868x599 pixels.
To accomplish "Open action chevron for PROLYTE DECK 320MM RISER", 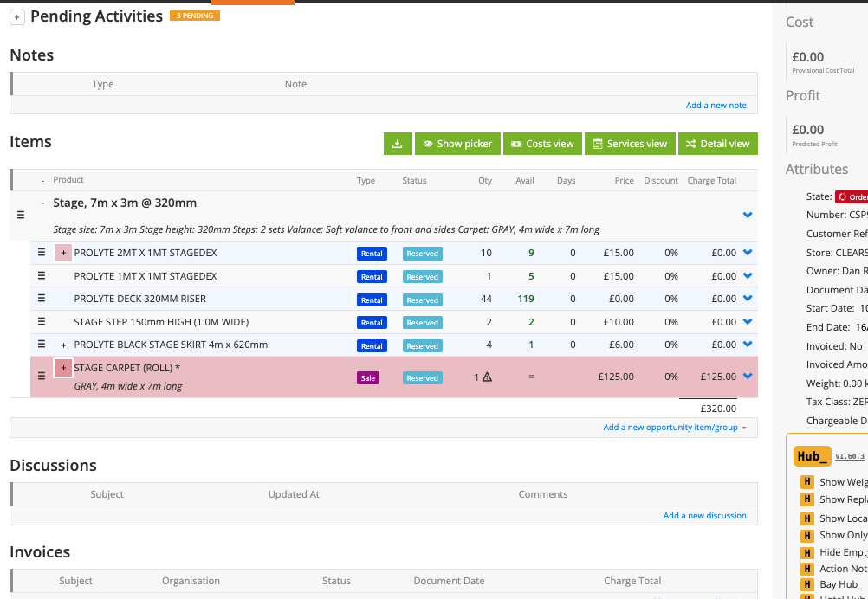I will point(748,298).
